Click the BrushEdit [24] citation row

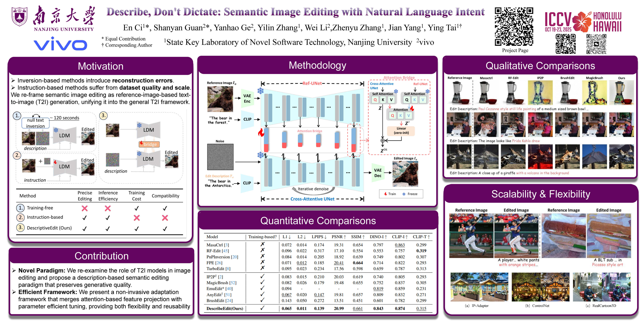pos(219,300)
